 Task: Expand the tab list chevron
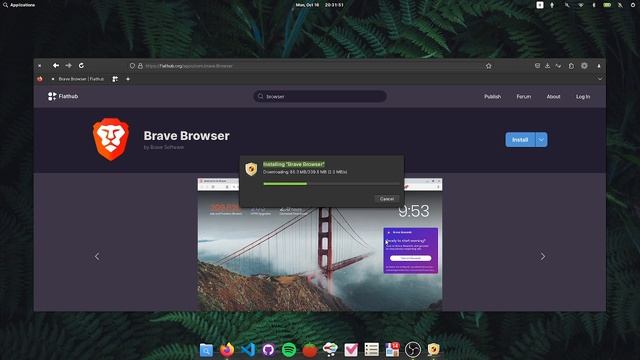pyautogui.click(x=600, y=79)
